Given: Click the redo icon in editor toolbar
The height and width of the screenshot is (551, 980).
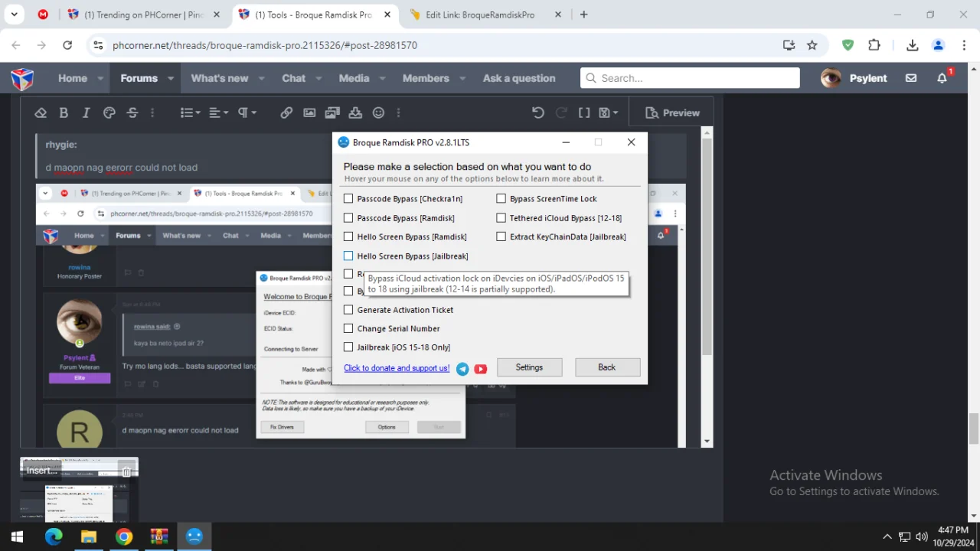Looking at the screenshot, I should click(x=561, y=112).
